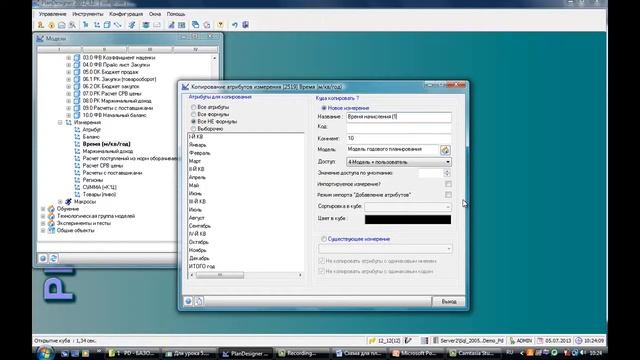Switch to the PlanDesigner taskbar button
This screenshot has height=360, width=640.
(245, 353)
